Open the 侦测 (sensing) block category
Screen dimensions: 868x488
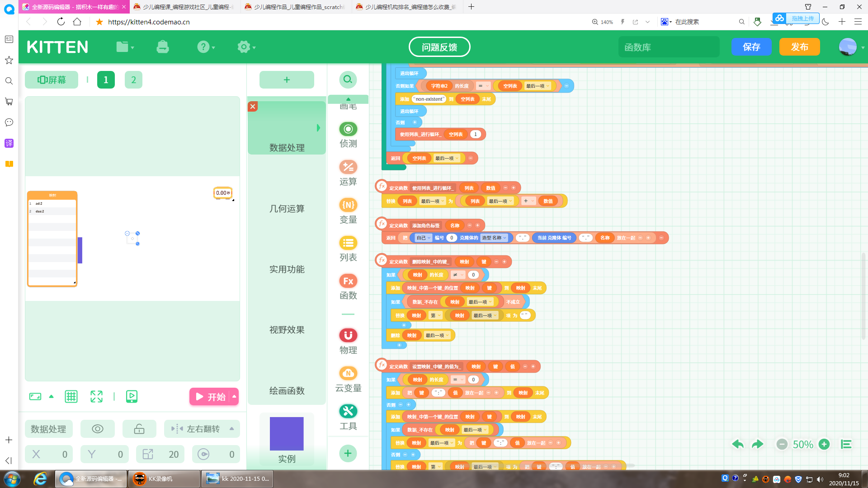348,135
